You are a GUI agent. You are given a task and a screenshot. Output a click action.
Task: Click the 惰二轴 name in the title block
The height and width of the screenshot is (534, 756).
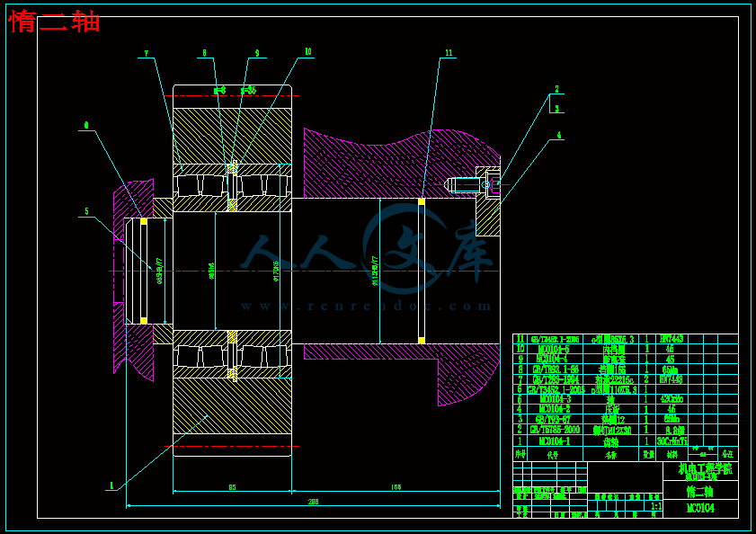click(x=700, y=492)
